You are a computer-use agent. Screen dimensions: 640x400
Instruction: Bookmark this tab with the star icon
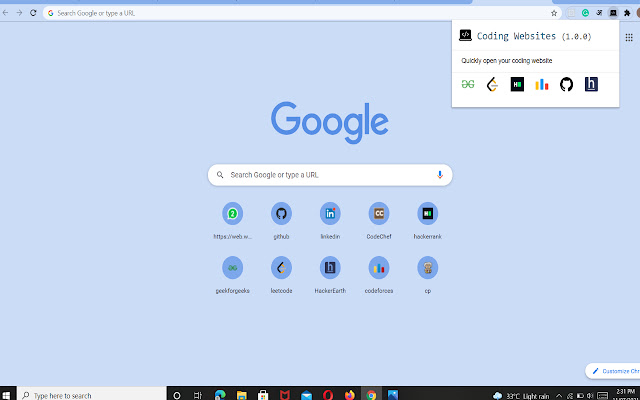click(554, 13)
